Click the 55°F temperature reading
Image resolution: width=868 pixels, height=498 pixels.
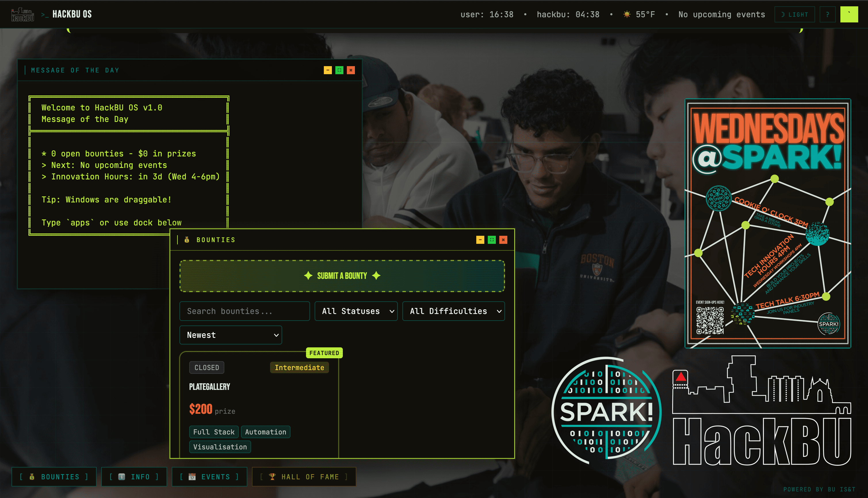point(645,14)
